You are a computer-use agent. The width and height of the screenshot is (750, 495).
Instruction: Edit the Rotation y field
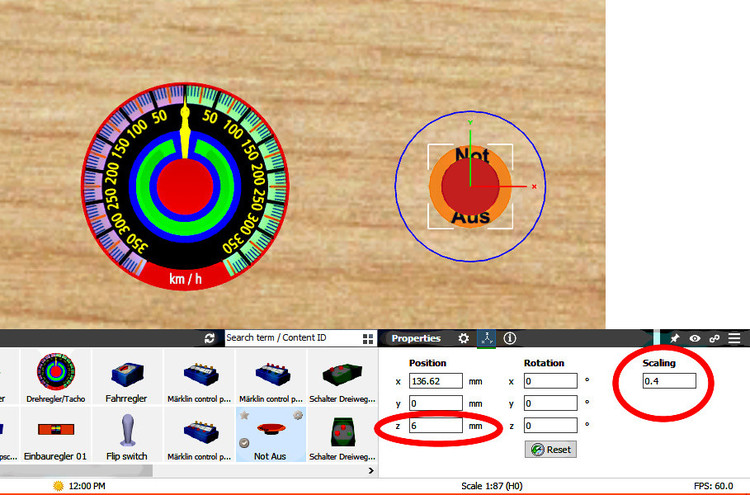[x=551, y=403]
